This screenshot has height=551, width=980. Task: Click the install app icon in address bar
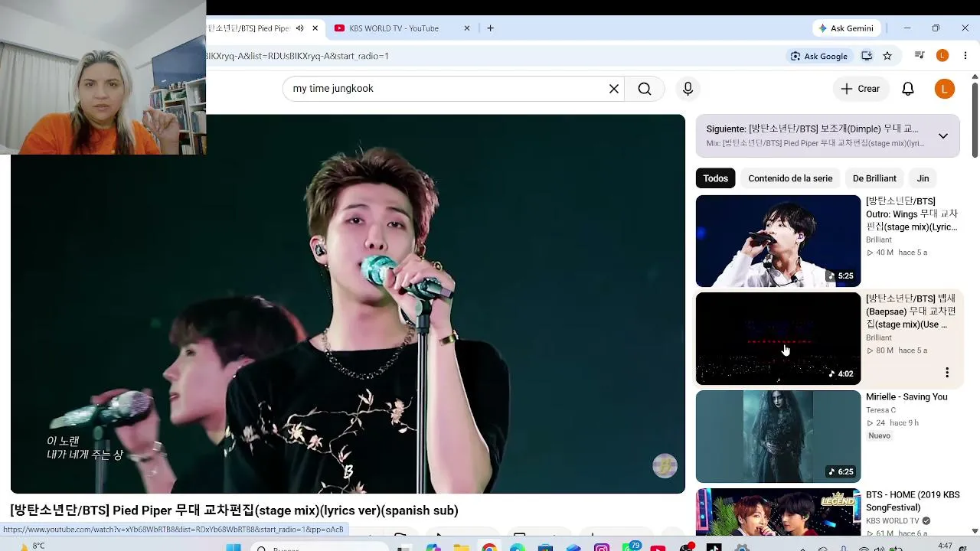pos(867,56)
